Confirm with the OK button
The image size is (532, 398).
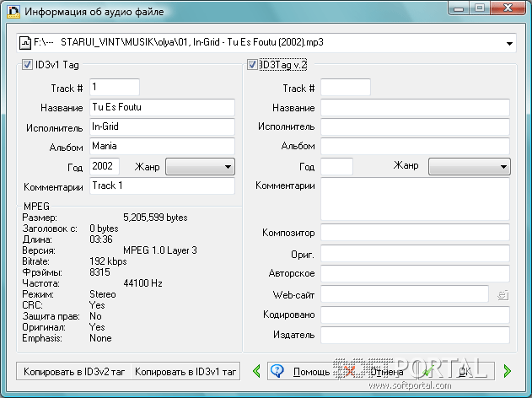tap(456, 372)
